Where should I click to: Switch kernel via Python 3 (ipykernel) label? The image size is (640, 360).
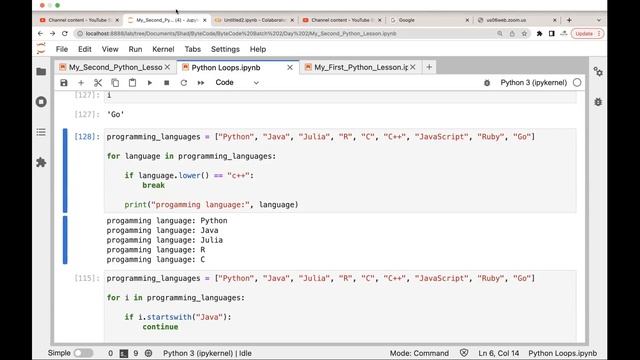pyautogui.click(x=533, y=82)
